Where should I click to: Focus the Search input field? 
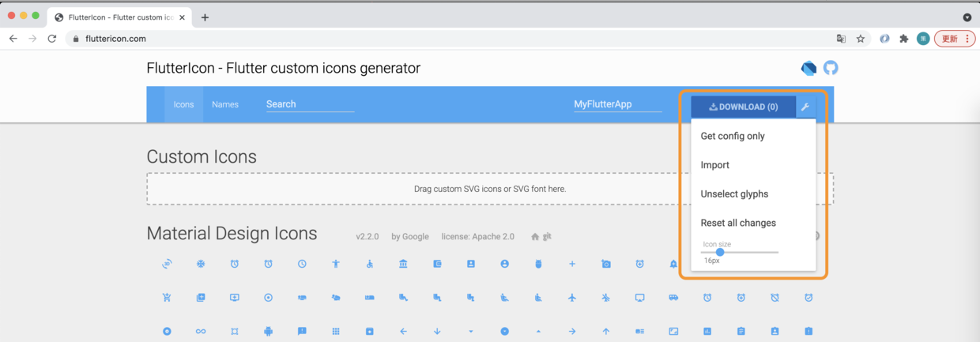(310, 104)
